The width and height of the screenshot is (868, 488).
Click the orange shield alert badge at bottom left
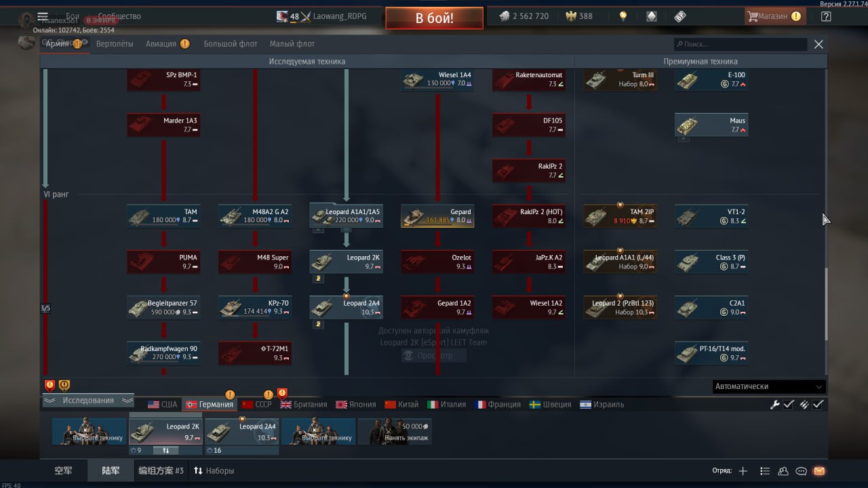(x=64, y=386)
